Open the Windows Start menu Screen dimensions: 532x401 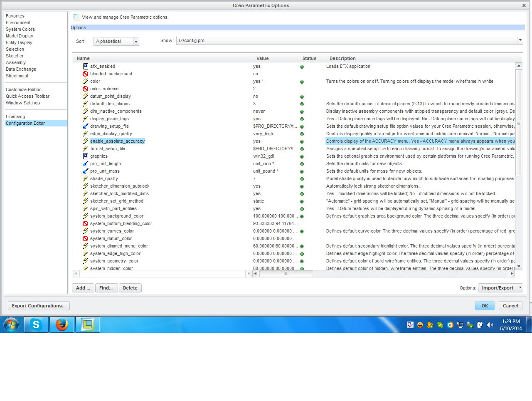(x=11, y=324)
